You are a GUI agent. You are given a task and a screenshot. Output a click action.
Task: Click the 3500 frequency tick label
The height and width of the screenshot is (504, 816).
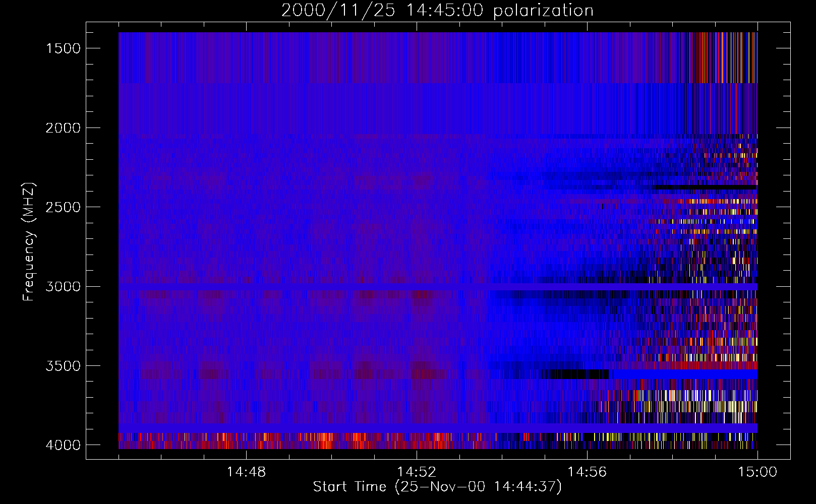[63, 366]
